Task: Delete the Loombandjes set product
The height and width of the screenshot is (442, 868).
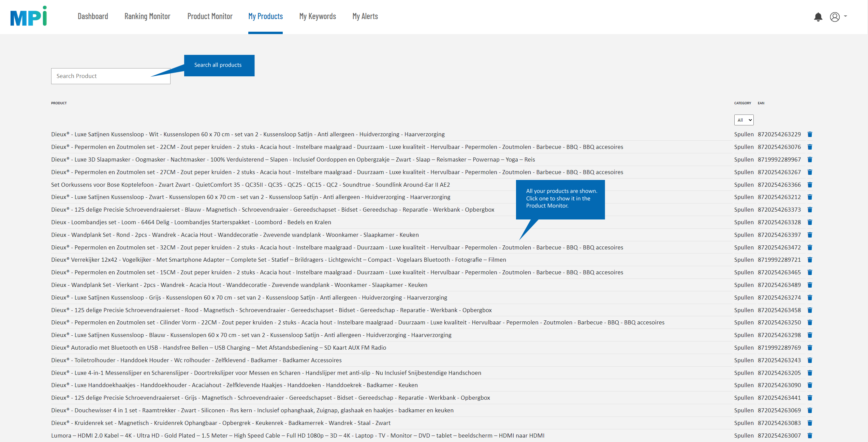Action: coord(810,222)
